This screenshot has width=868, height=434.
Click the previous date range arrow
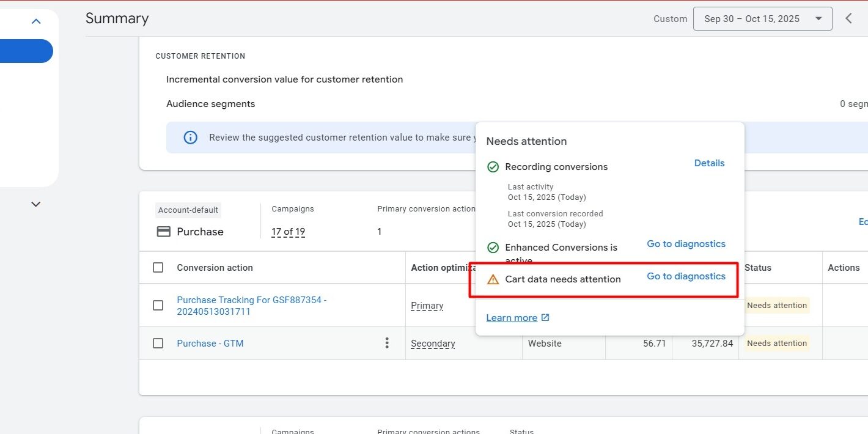(x=848, y=18)
